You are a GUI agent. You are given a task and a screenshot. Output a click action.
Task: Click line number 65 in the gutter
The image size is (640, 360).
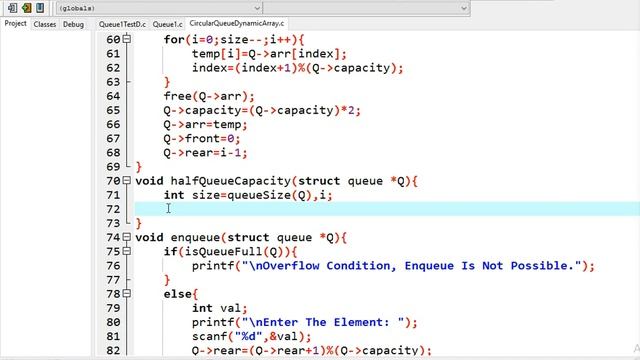113,110
